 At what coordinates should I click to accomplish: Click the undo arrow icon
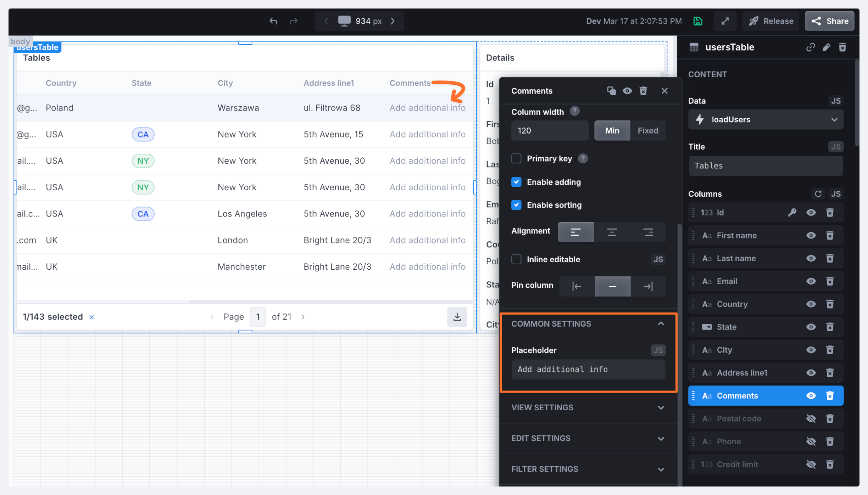coord(273,21)
